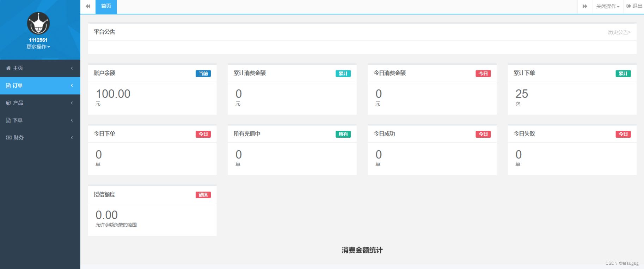Image resolution: width=644 pixels, height=269 pixels.
Task: Open the 下单 sidebar menu
Action: pos(40,120)
